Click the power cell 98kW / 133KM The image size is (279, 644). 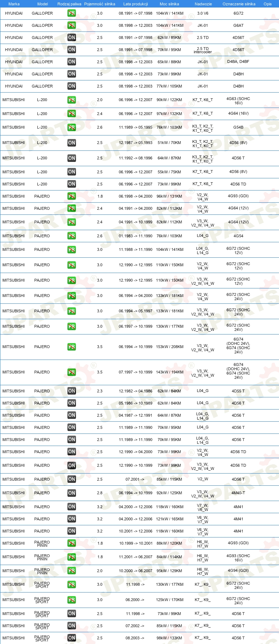[169, 638]
